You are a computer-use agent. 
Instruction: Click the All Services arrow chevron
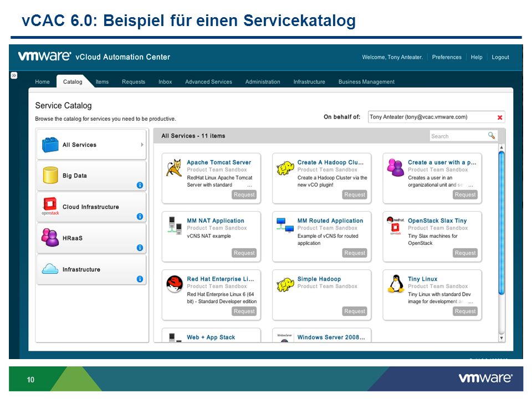pos(142,145)
